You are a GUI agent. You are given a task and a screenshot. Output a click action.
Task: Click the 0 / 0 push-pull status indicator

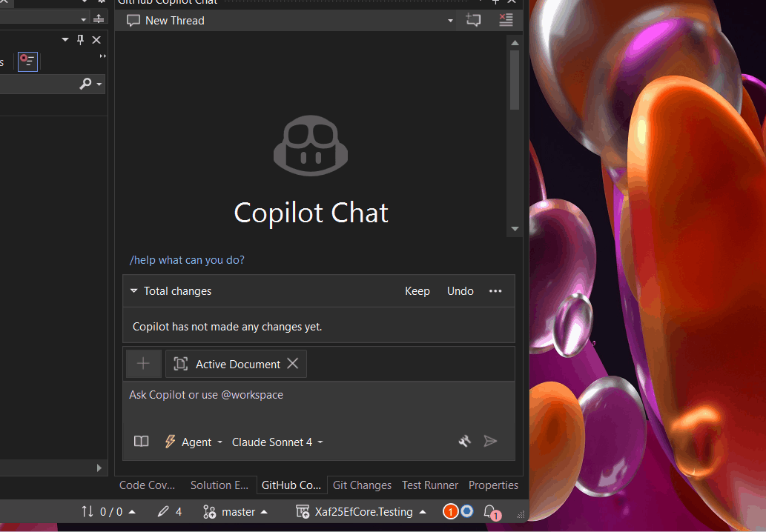(x=108, y=511)
